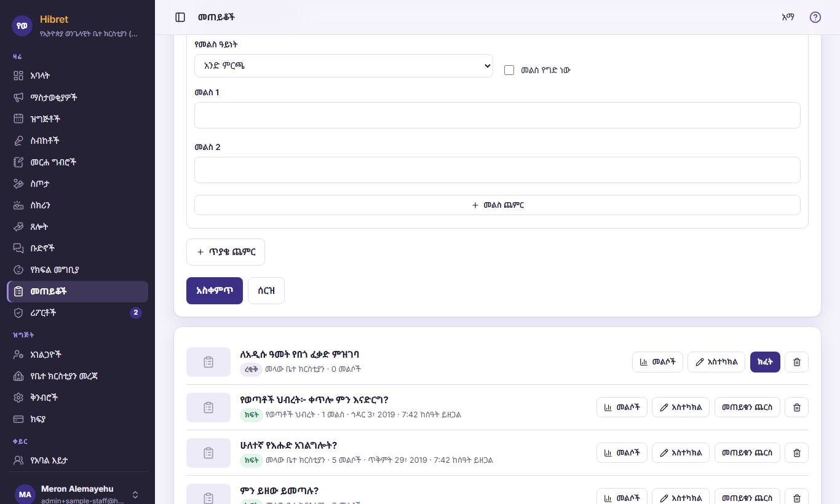Image resolution: width=840 pixels, height=504 pixels.
Task: Delete ሁለተኛ የእሑድ አገልግሎት survey trash icon
Action: point(797,453)
